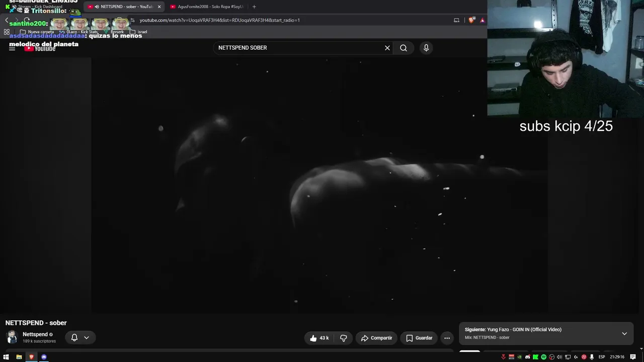Play next: Yung Fazo - GOIN IN
This screenshot has height=362, width=644.
513,330
